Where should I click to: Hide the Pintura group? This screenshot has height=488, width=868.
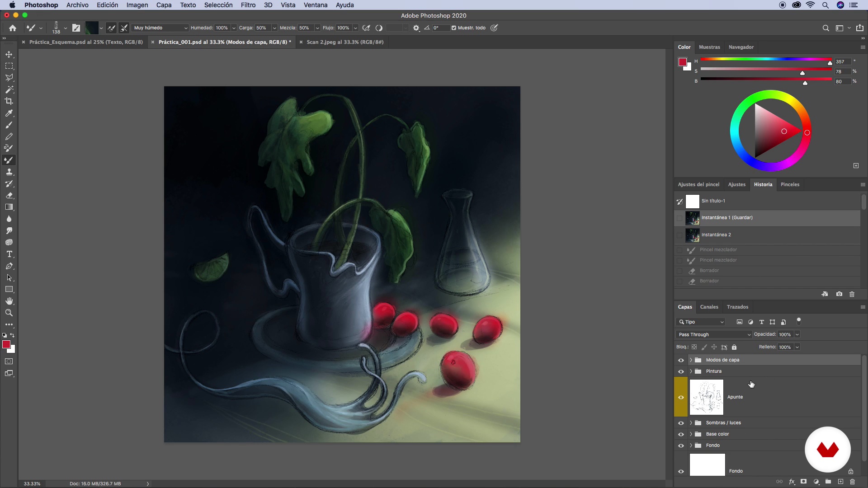(681, 371)
